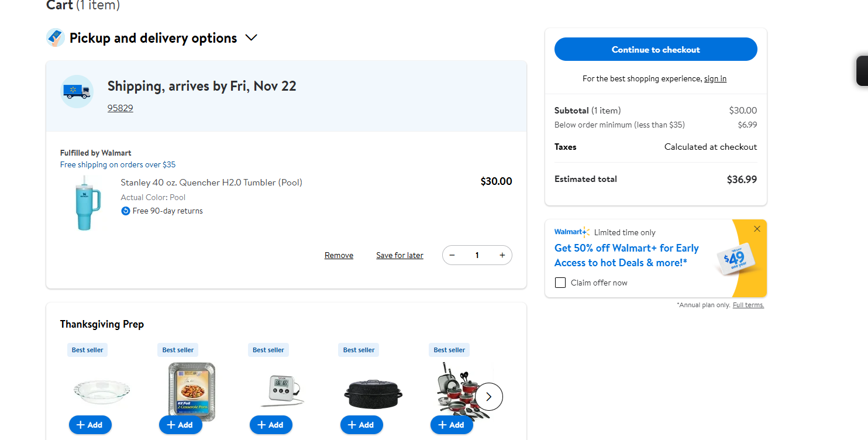Expand Pickup and delivery options chevron
Viewport: 868px width, 440px height.
click(252, 38)
